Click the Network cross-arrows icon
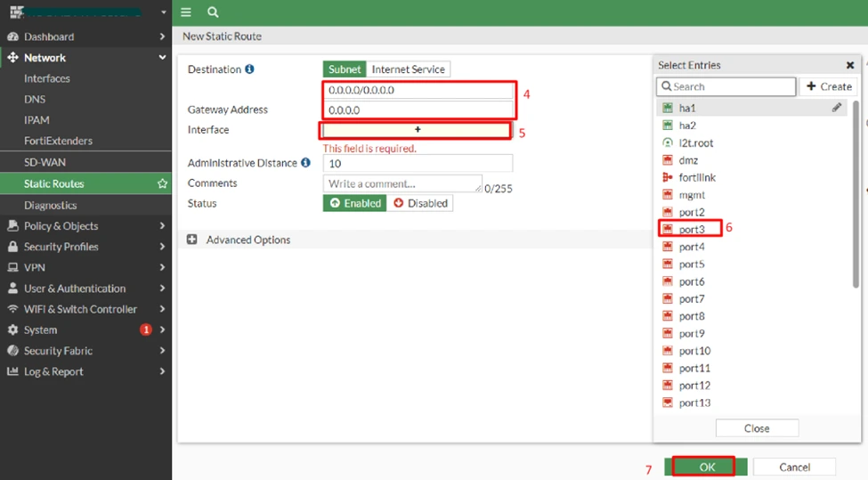 [12, 58]
